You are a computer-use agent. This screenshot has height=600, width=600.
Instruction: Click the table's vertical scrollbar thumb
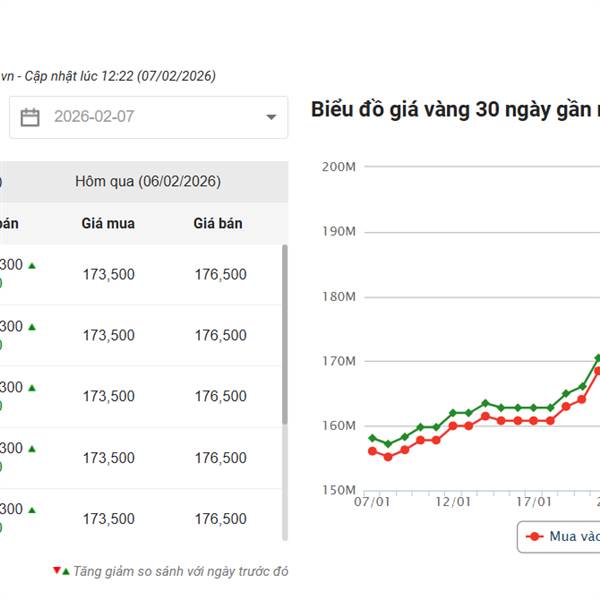tap(284, 334)
